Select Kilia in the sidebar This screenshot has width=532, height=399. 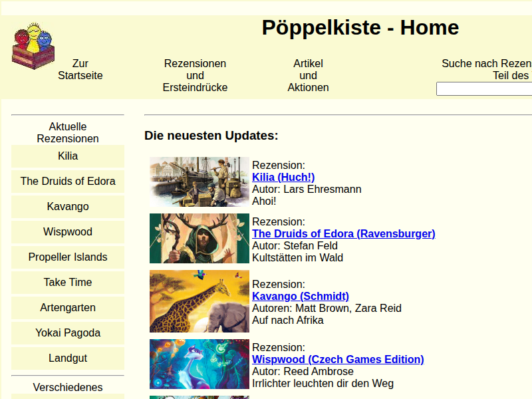pyautogui.click(x=68, y=156)
